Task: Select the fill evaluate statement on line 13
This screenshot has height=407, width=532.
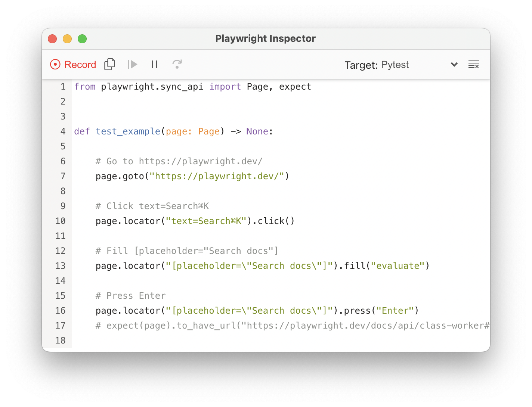Action: coord(262,265)
